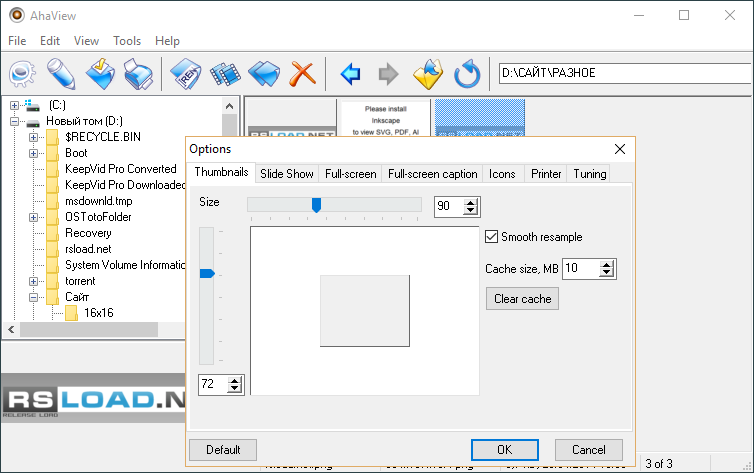Select the highlighted blue thumbnail
This screenshot has height=473, width=754.
pos(479,117)
